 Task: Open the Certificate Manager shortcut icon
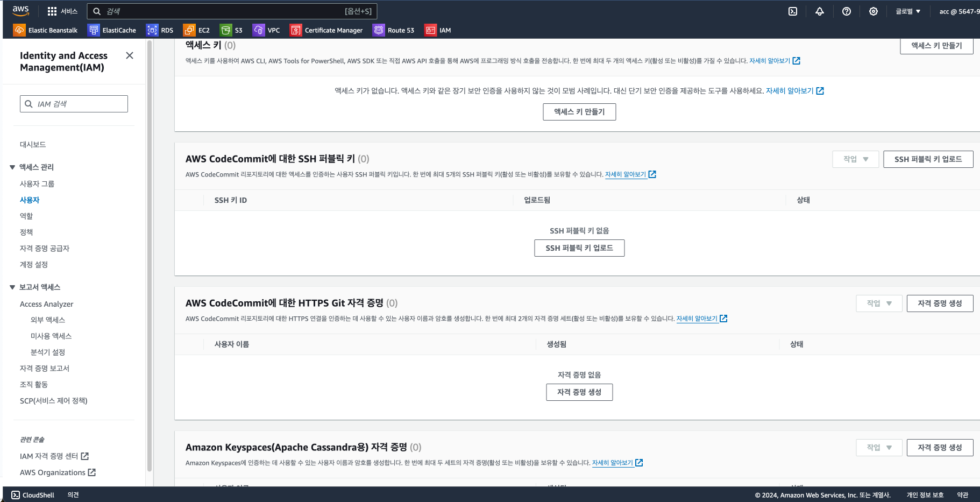point(296,30)
